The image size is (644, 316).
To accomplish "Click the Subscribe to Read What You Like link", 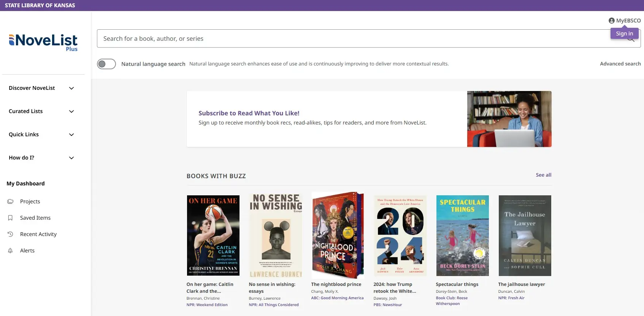I will (249, 113).
